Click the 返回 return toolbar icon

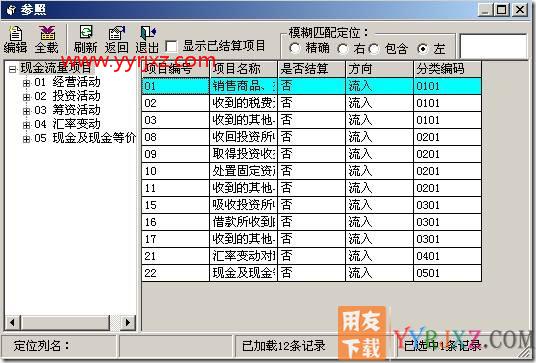(x=117, y=40)
